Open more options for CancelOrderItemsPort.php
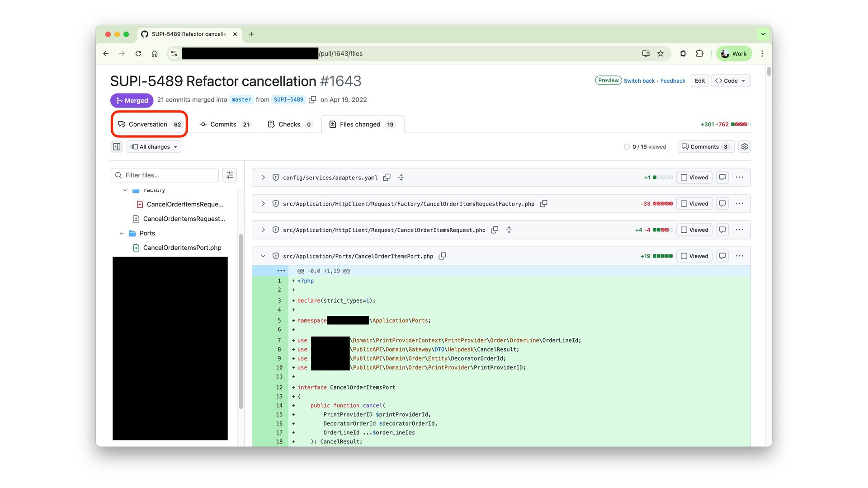 [740, 256]
